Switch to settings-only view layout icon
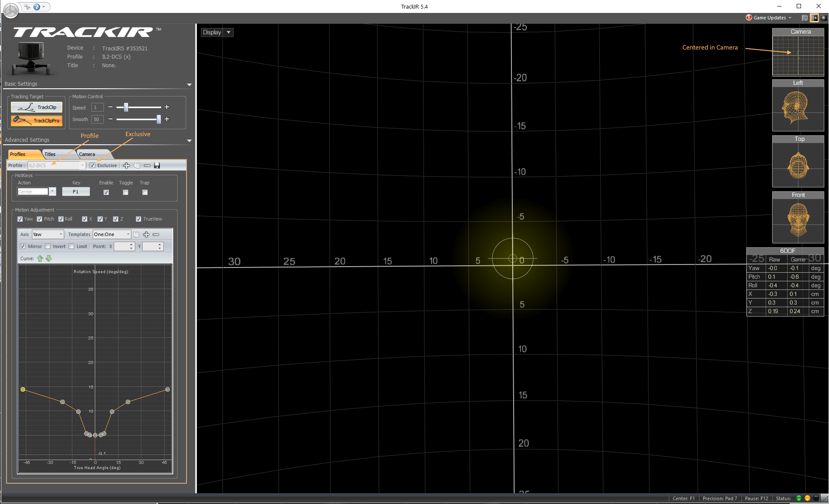This screenshot has width=829, height=504. pyautogui.click(x=804, y=18)
